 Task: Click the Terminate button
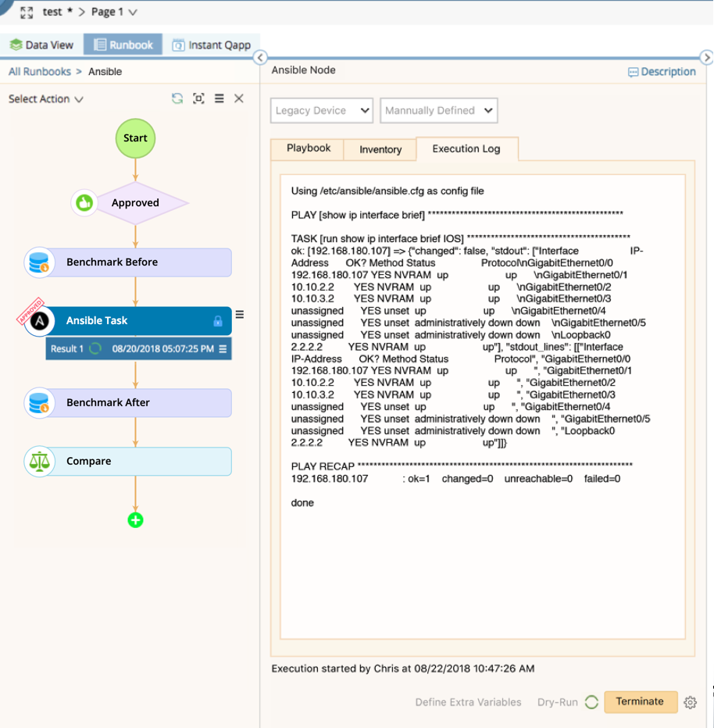click(641, 702)
